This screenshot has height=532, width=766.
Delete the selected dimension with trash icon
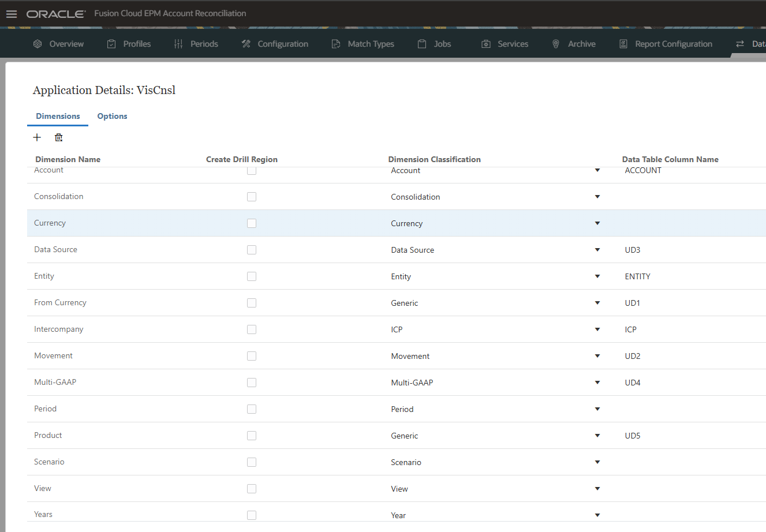58,137
